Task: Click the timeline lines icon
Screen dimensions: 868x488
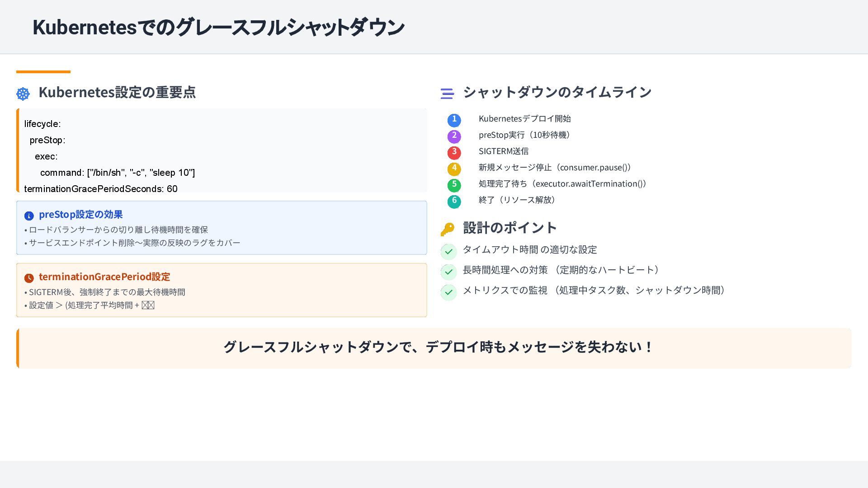Action: pos(447,94)
